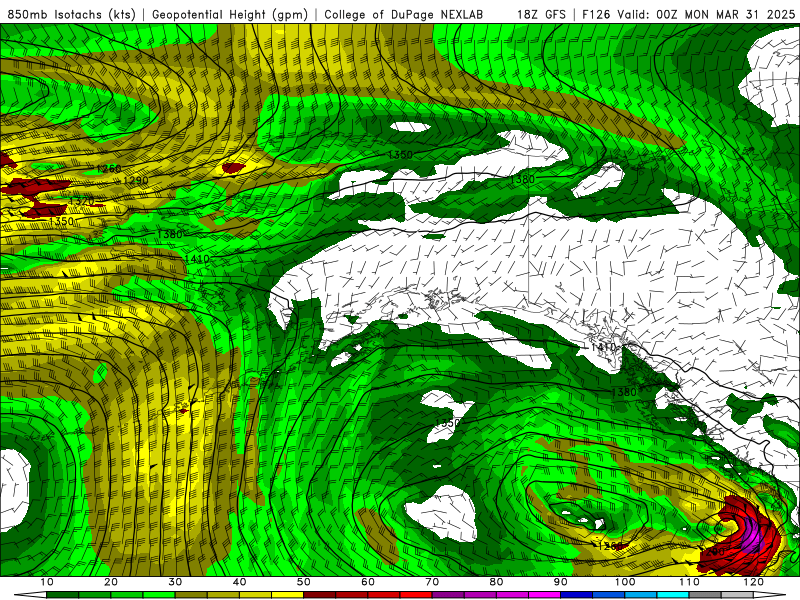The height and width of the screenshot is (600, 800).
Task: Click the "50" legend scale label
Action: [304, 582]
